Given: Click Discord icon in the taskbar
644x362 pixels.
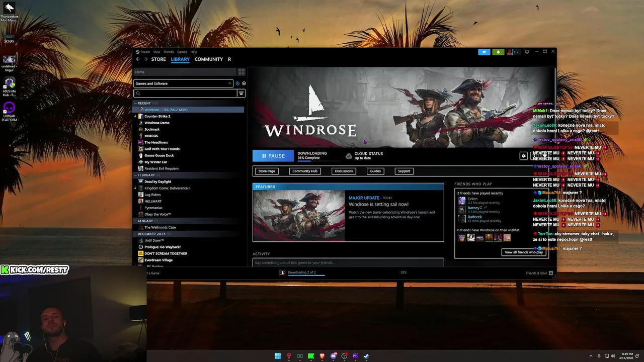Looking at the screenshot, I should click(333, 356).
